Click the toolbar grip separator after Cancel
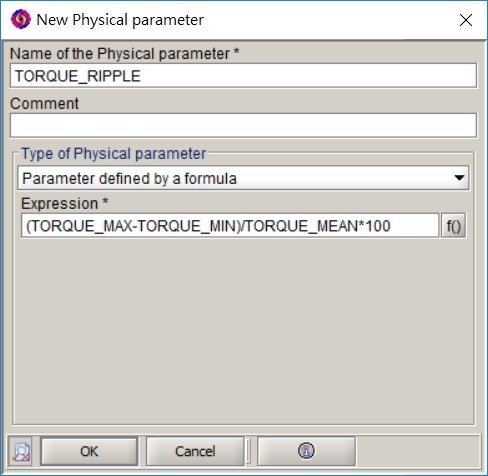488x476 pixels. coord(248,451)
